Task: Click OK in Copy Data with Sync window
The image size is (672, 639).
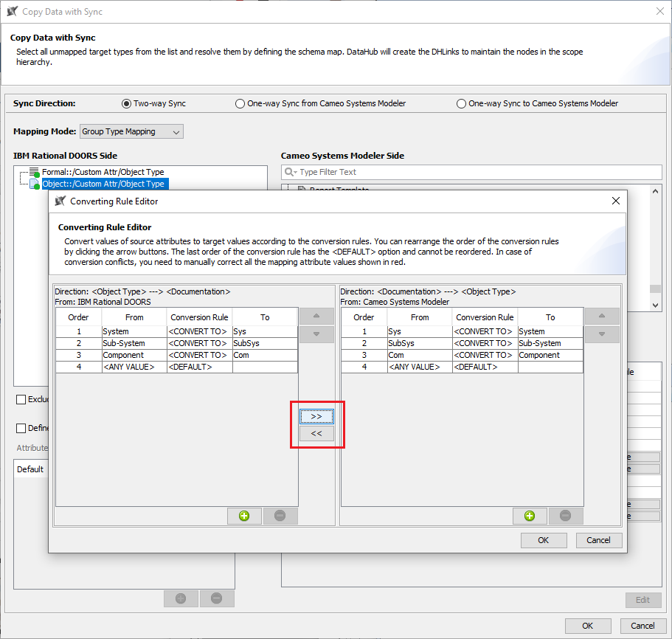Action: tap(588, 626)
